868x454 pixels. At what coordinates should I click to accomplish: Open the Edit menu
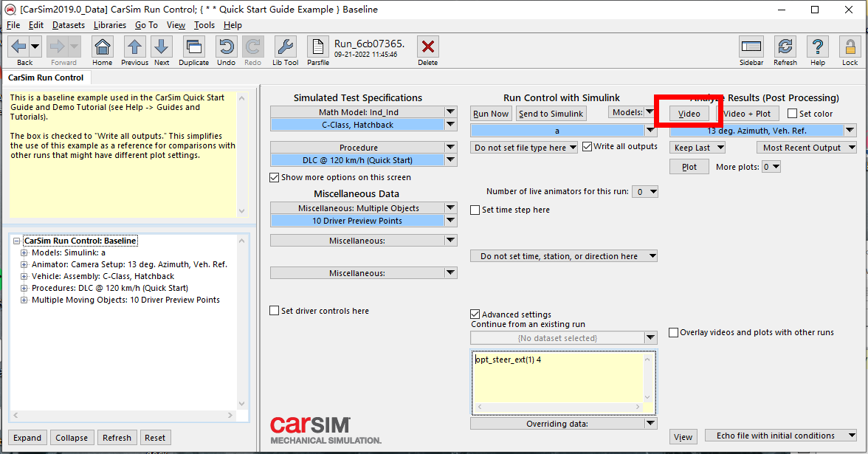(x=36, y=25)
